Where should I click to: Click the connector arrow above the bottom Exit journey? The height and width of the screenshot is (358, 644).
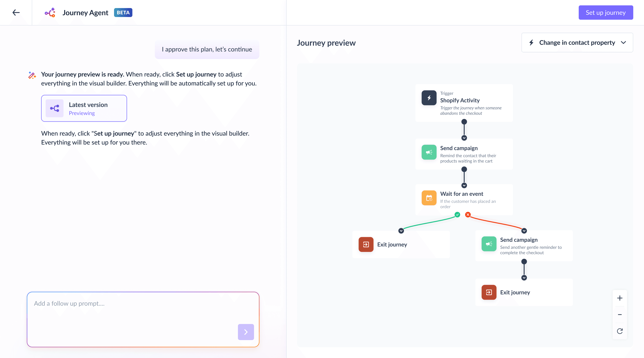(524, 278)
